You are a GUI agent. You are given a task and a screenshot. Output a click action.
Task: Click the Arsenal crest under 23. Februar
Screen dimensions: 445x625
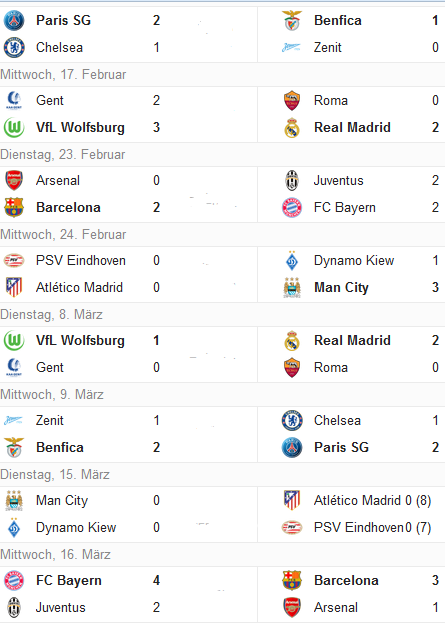pyautogui.click(x=14, y=181)
